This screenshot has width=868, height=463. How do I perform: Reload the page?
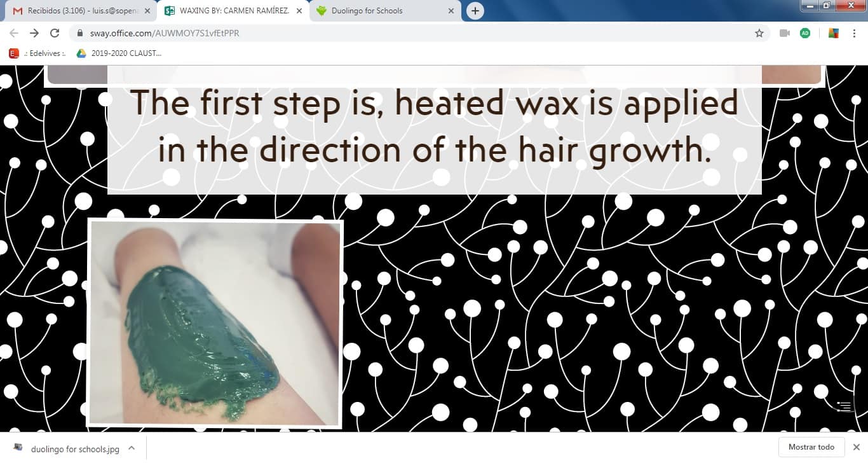[x=55, y=33]
